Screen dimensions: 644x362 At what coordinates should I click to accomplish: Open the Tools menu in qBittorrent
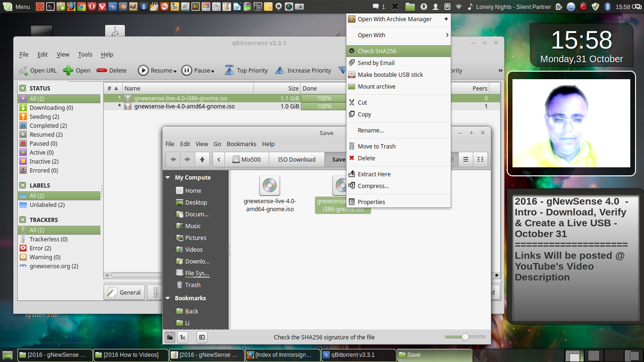point(85,54)
